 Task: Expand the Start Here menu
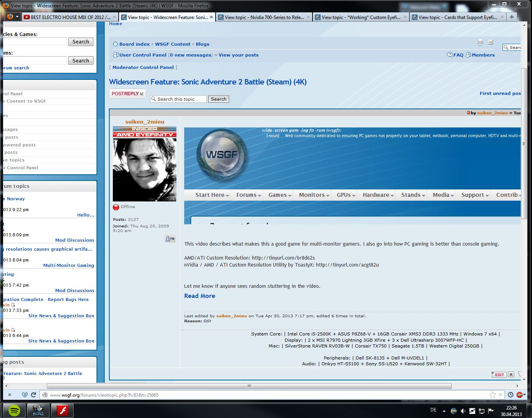coord(212,195)
